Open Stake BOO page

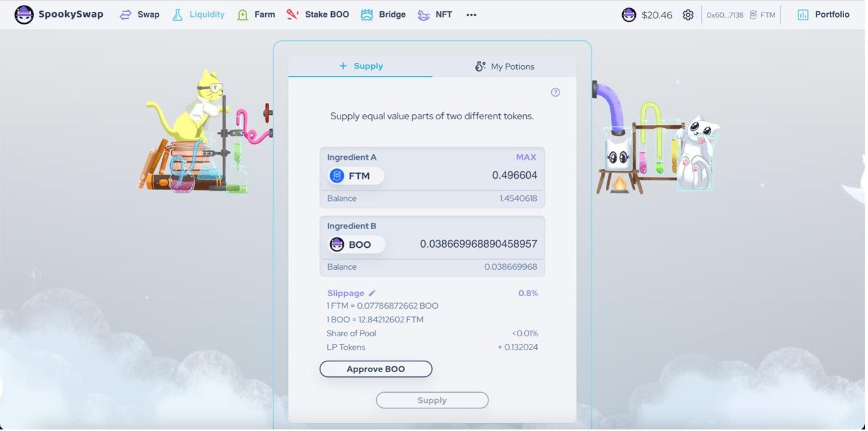[x=318, y=14]
